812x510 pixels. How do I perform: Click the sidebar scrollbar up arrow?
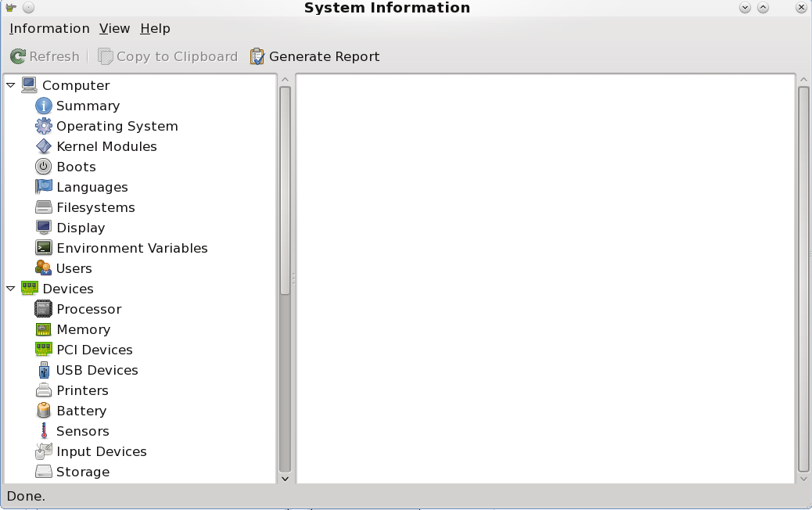pyautogui.click(x=285, y=80)
